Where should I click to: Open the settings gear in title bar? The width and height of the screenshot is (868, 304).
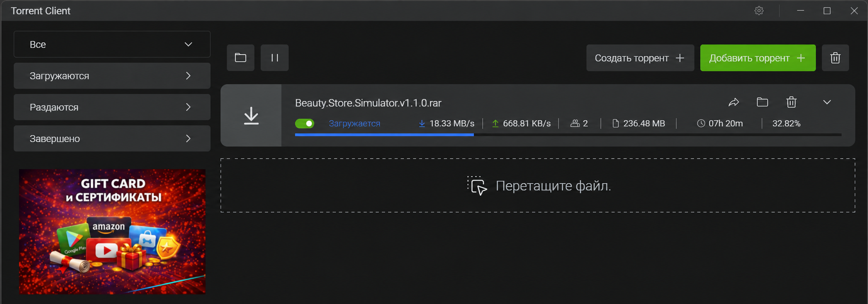759,11
